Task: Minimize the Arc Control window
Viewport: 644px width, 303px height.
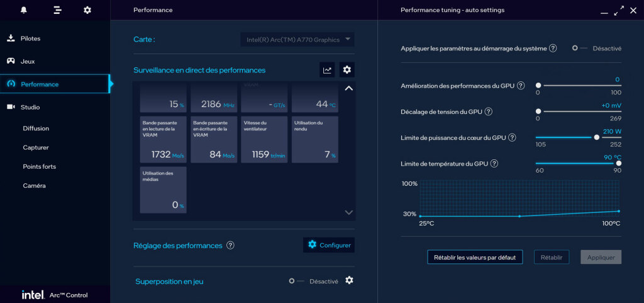Action: point(604,13)
